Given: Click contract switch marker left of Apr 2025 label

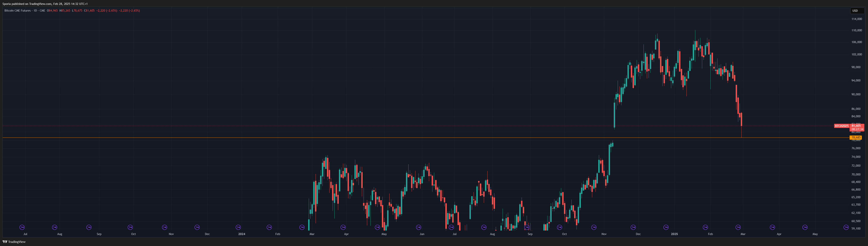Looking at the screenshot, I should 772,227.
